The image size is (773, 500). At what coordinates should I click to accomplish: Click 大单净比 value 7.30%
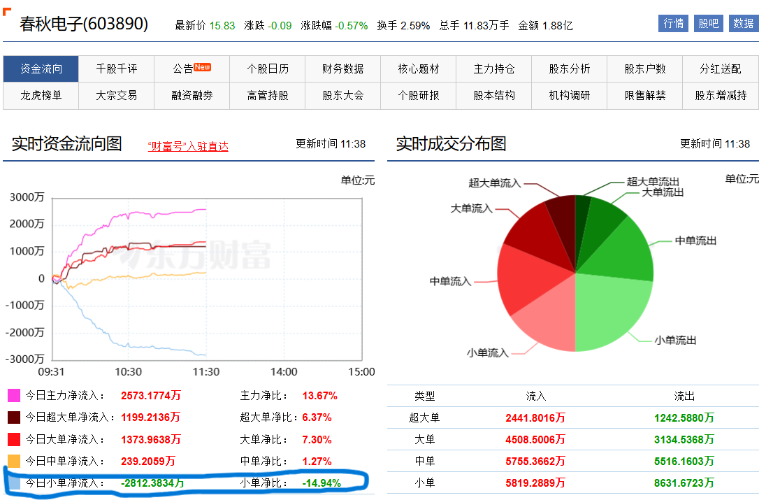point(317,439)
